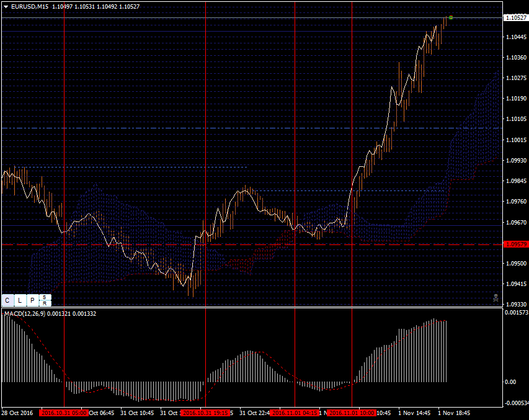Click the small icon at chart's bottom-right corner

tap(495, 298)
